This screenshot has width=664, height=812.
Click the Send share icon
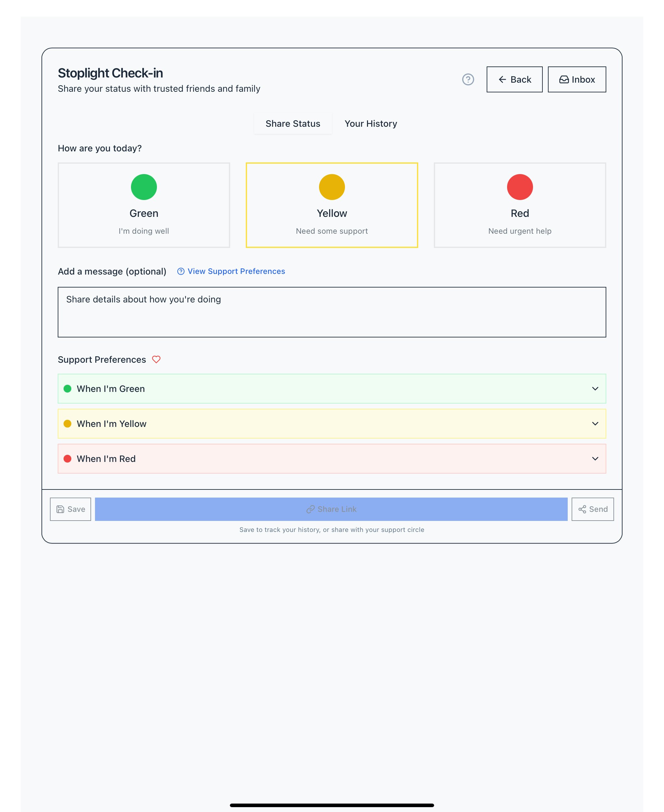click(x=582, y=509)
